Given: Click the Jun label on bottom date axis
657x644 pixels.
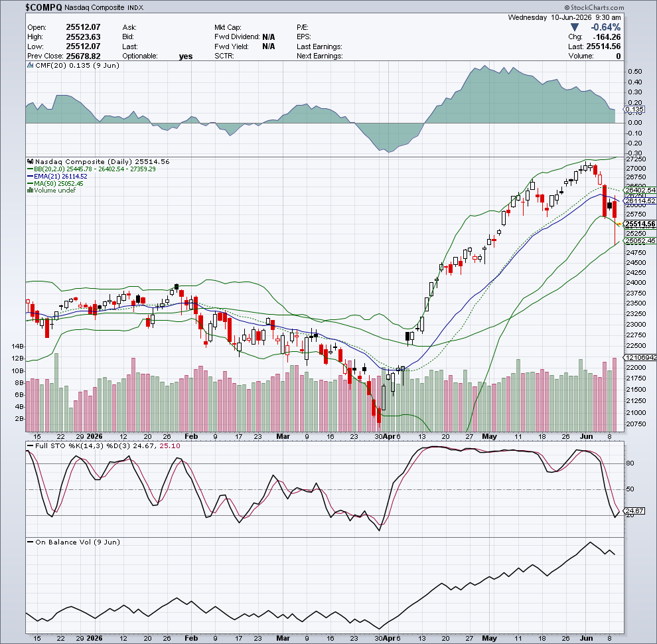Looking at the screenshot, I should click(x=586, y=638).
